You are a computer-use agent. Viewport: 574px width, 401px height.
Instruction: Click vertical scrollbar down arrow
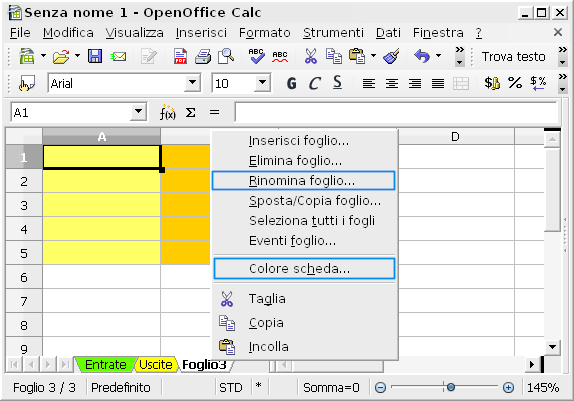coord(552,347)
